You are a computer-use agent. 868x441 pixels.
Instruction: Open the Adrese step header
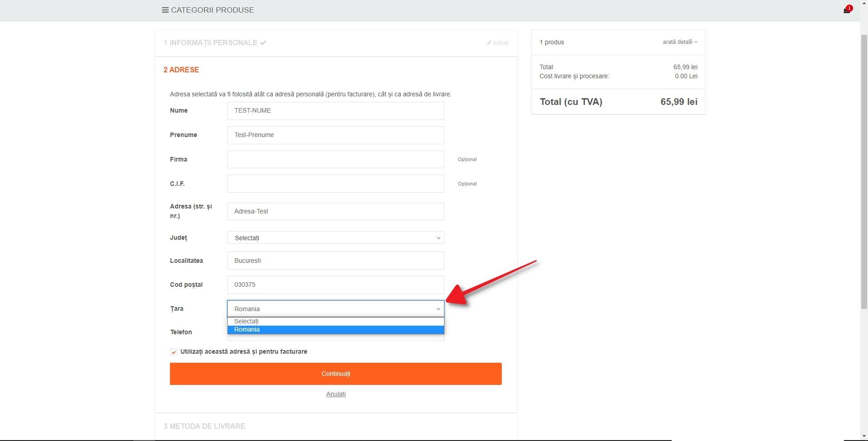(181, 70)
